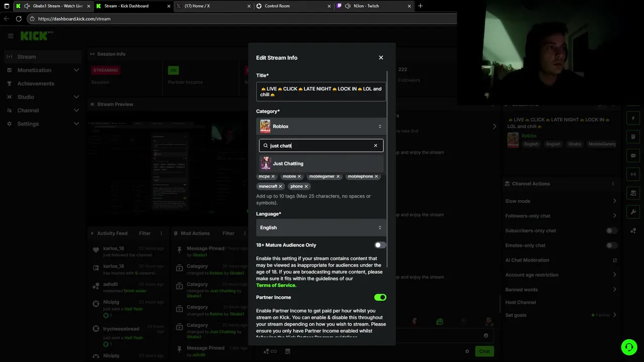Click the broadcast signal icon in right toolbar
The image size is (644, 362).
(633, 174)
